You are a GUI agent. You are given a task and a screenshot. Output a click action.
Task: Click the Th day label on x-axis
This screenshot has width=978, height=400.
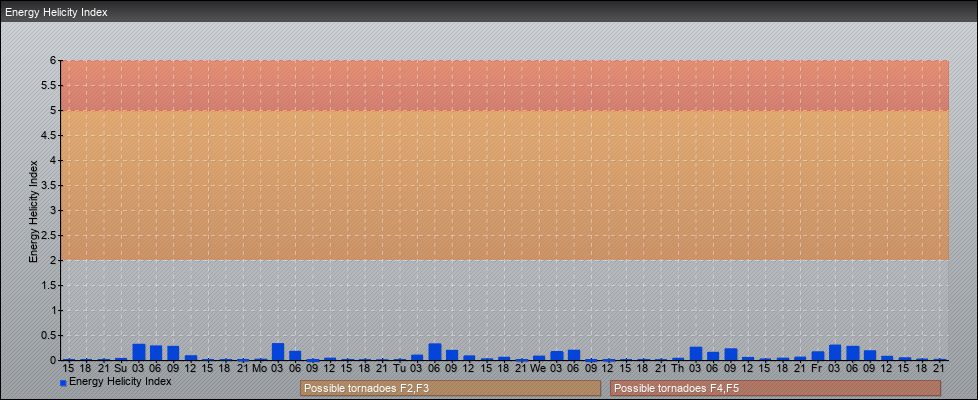point(678,369)
